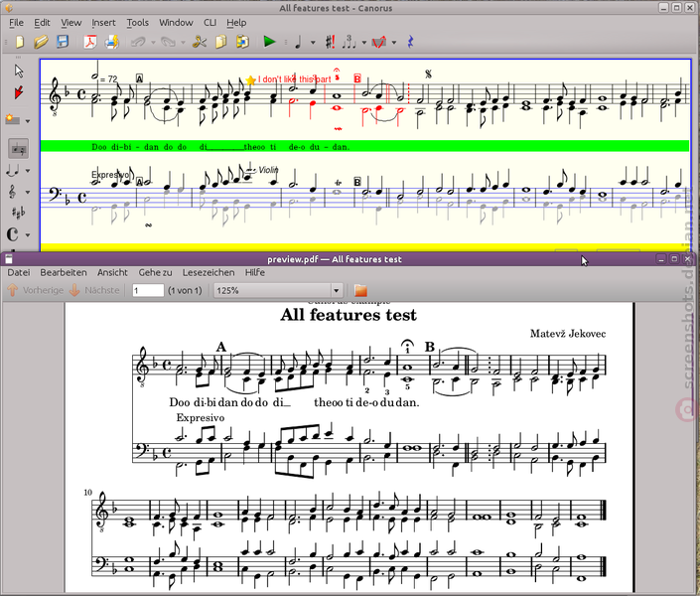Click the Expresivo text in bass staff
The height and width of the screenshot is (596, 700).
pyautogui.click(x=110, y=175)
